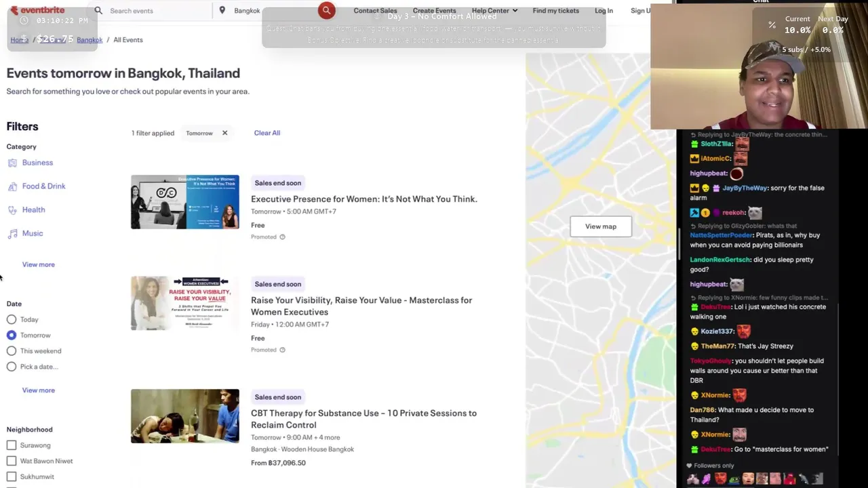Click the Bangkok breadcrumb link
This screenshot has height=488, width=868.
coord(90,40)
